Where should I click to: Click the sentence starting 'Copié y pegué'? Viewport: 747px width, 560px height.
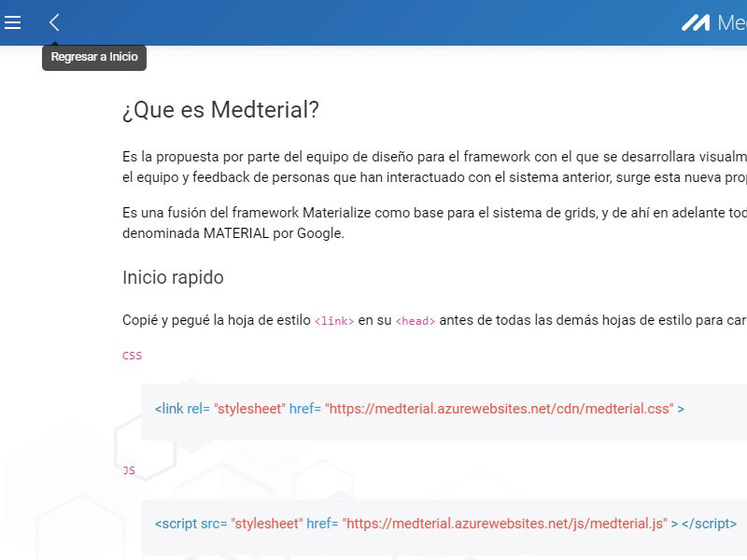click(x=216, y=320)
